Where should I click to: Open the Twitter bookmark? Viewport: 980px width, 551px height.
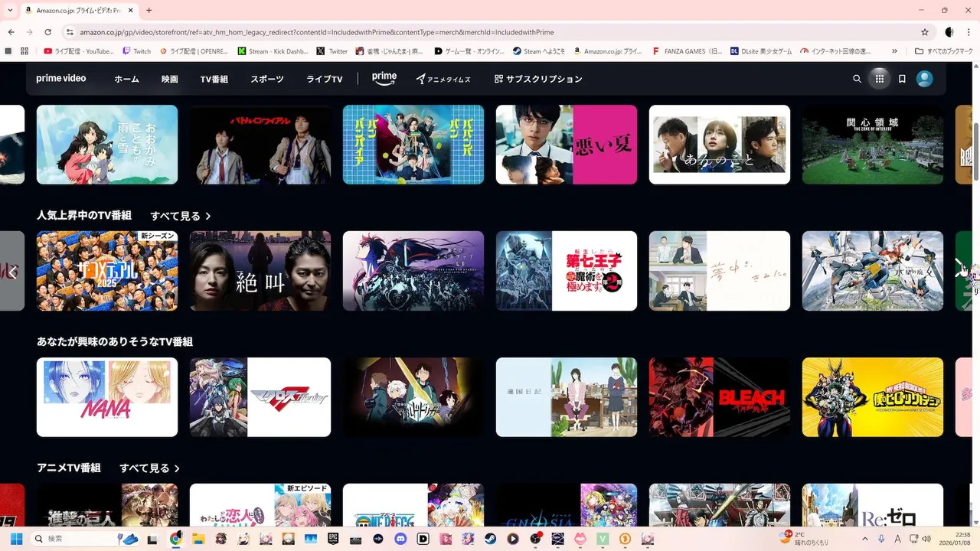[332, 51]
